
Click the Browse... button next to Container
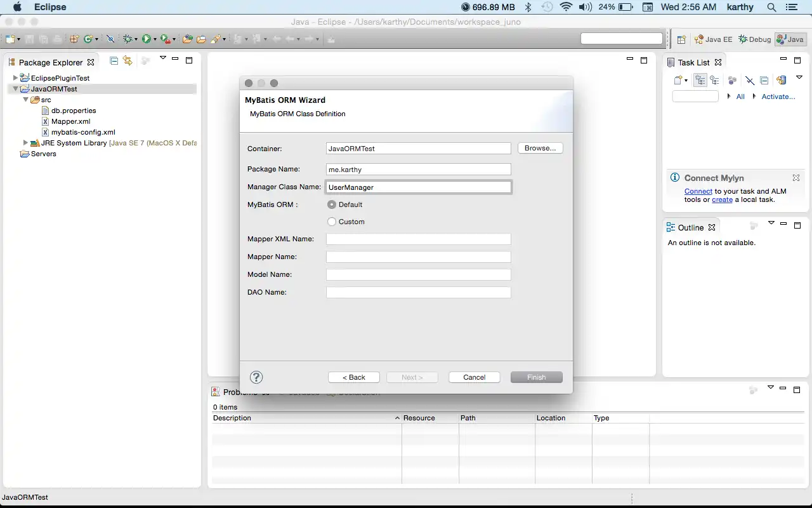click(540, 148)
